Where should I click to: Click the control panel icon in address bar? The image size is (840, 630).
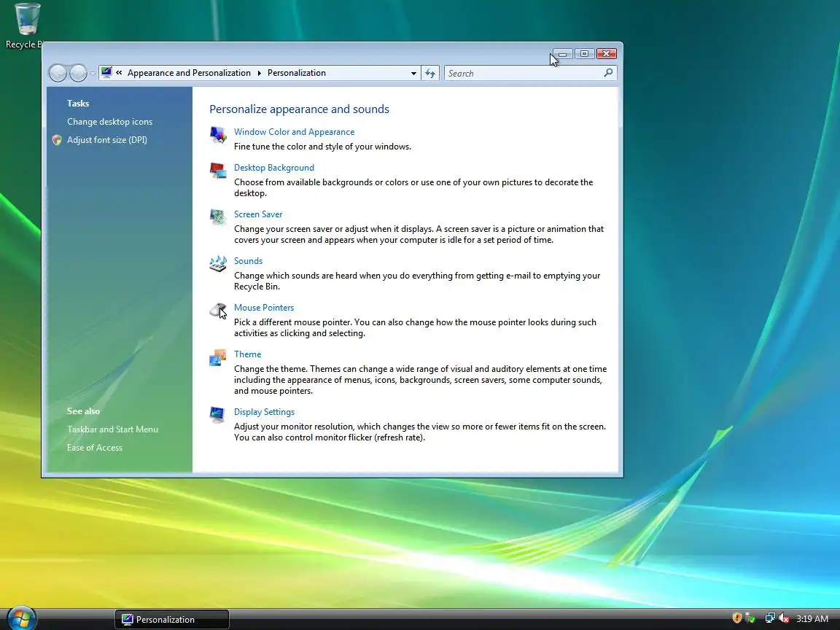click(x=106, y=72)
